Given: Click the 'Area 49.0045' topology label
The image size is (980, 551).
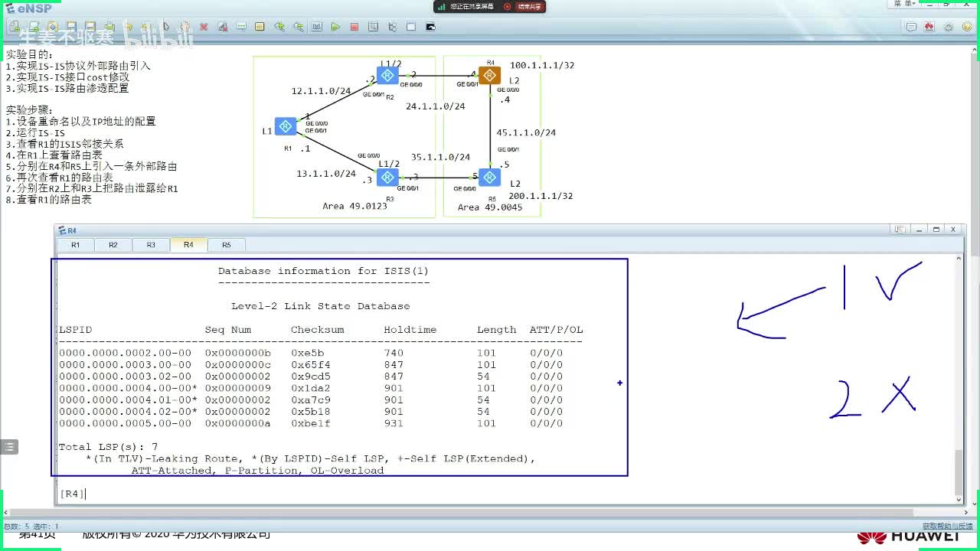Looking at the screenshot, I should pos(490,207).
